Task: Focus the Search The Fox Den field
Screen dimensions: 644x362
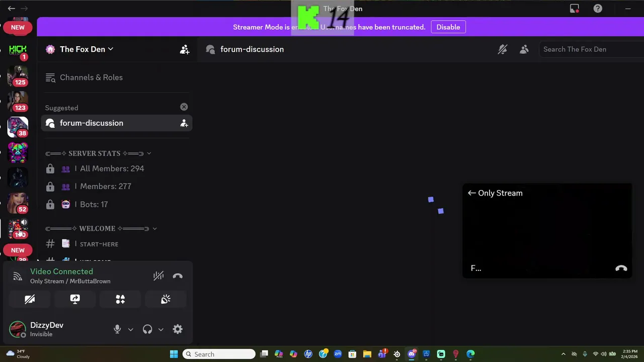Action: tap(591, 49)
